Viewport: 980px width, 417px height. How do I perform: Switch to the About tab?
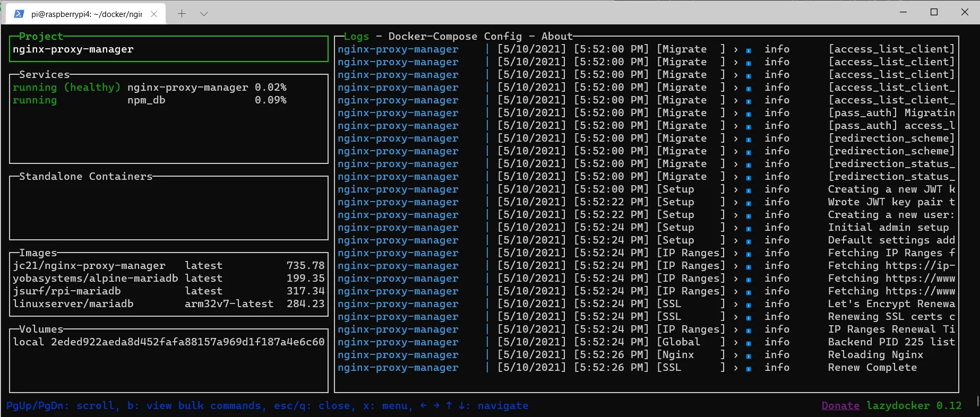tap(557, 37)
